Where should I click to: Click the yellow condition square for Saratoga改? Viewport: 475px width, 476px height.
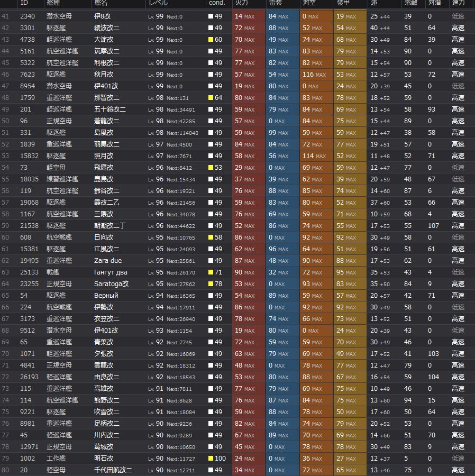(x=211, y=284)
